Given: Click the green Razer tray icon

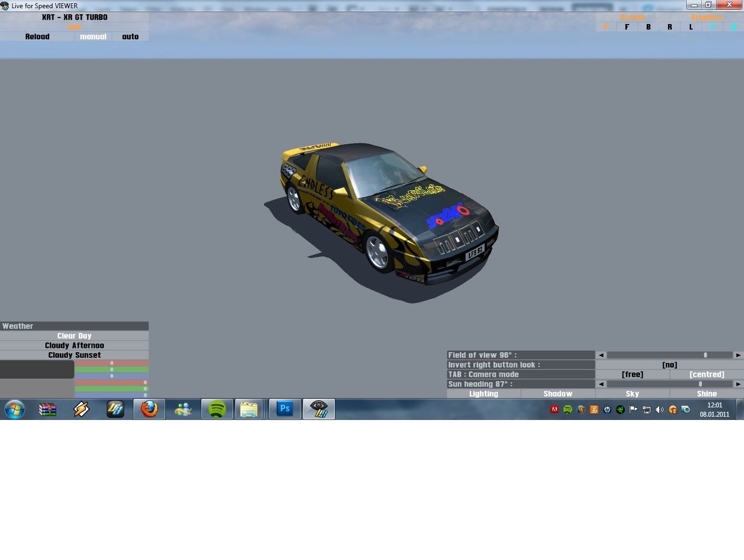Looking at the screenshot, I should click(620, 410).
